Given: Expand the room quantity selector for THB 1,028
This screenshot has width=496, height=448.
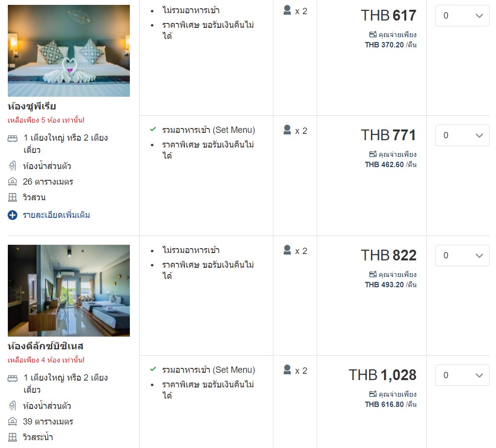Looking at the screenshot, I should click(462, 375).
